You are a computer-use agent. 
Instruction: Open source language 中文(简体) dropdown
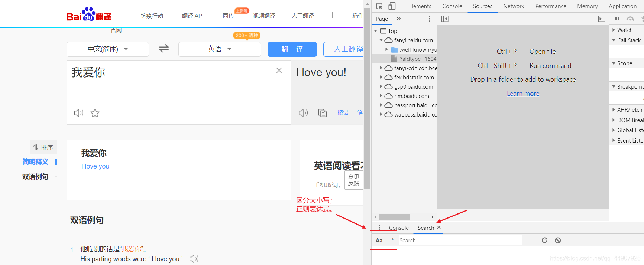point(108,49)
